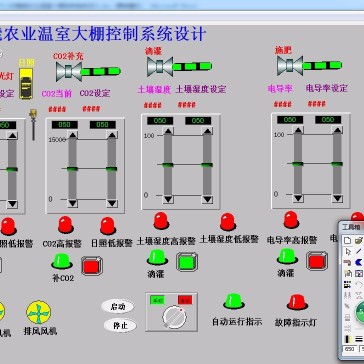The image size is (364, 364).
Task: Click the CO2高报警 red alarm lamp
Action: [66, 225]
